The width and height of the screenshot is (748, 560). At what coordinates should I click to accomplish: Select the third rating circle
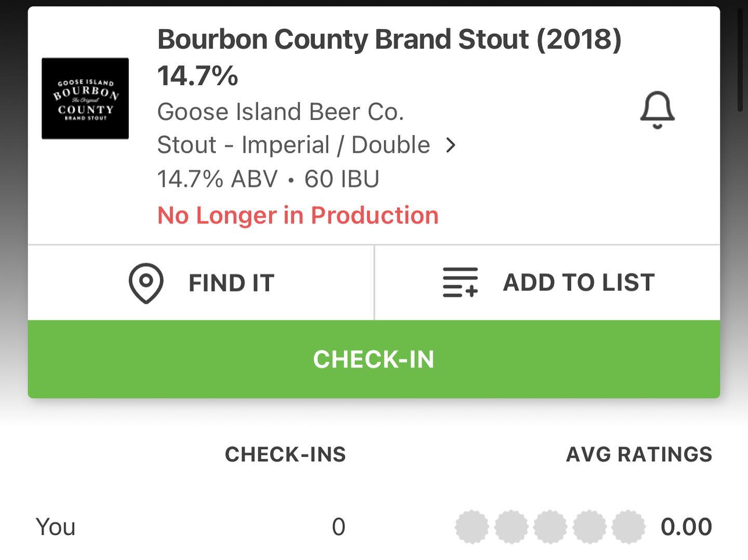click(x=550, y=527)
